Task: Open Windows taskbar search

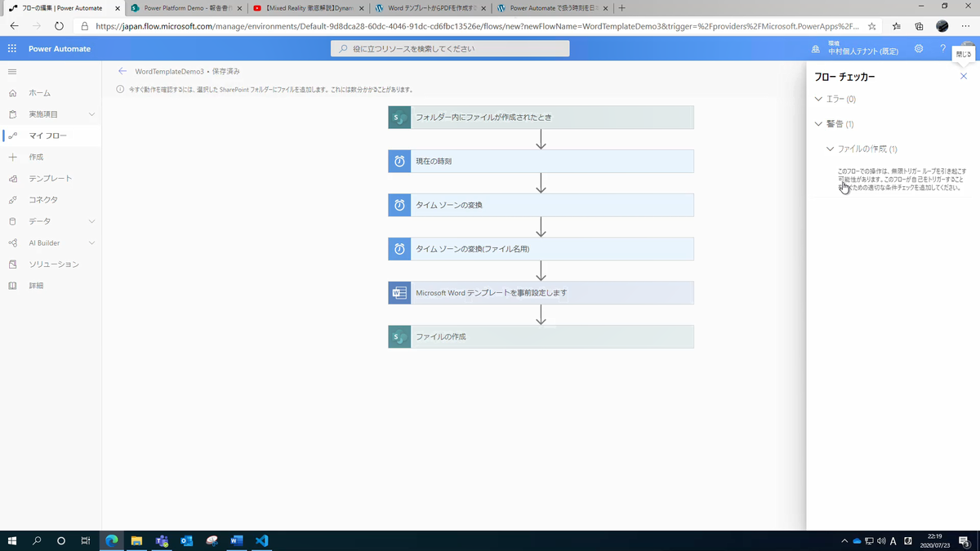Action: tap(37, 540)
